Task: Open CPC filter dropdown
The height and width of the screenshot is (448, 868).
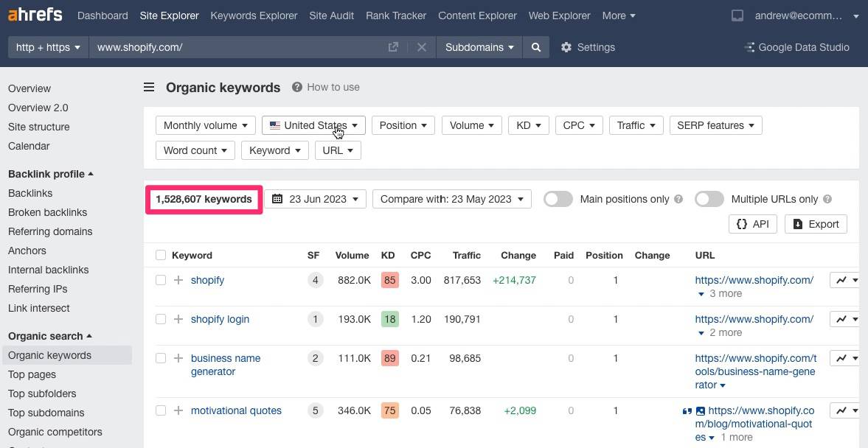Action: 579,125
